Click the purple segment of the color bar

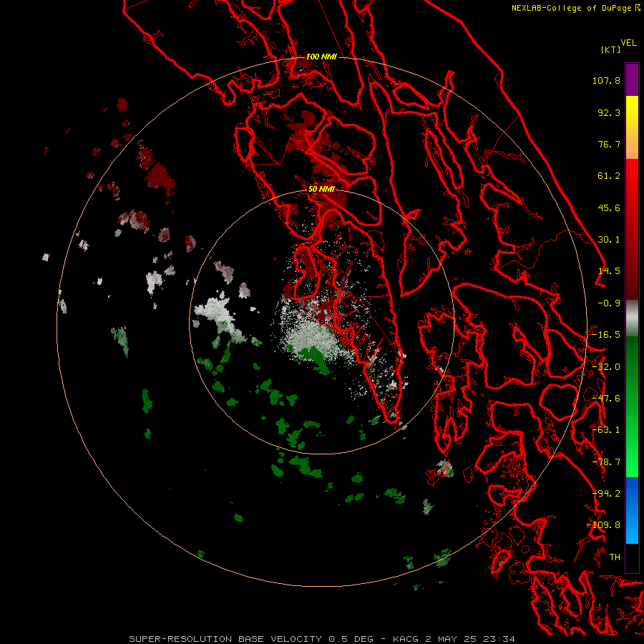pos(632,79)
